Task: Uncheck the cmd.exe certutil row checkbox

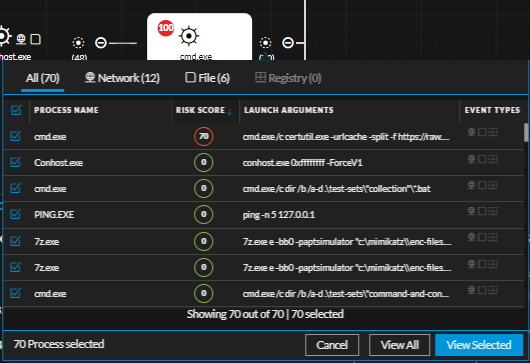Action: point(15,136)
